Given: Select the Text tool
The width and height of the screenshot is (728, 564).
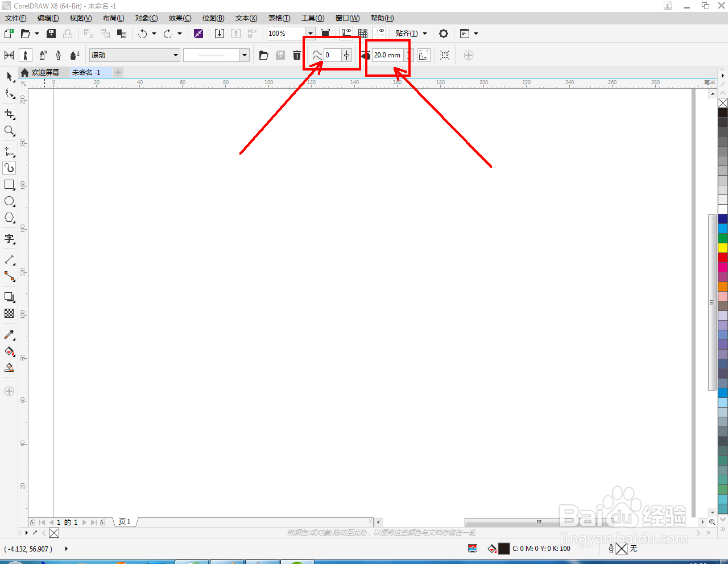Looking at the screenshot, I should pyautogui.click(x=9, y=239).
